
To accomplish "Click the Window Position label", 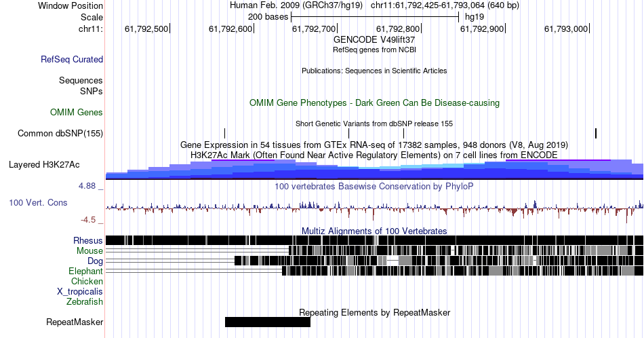I will [71, 5].
